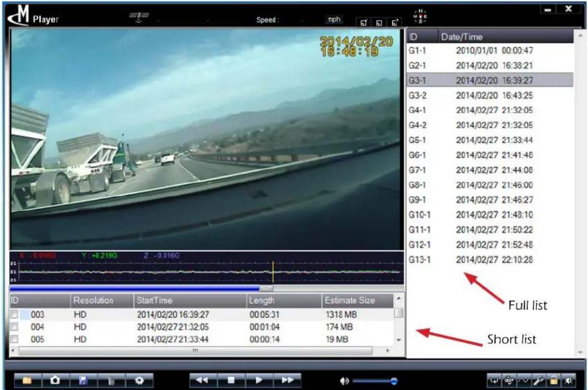This screenshot has width=588, height=390.
Task: Click the GPS satellite status icon
Action: click(x=139, y=17)
